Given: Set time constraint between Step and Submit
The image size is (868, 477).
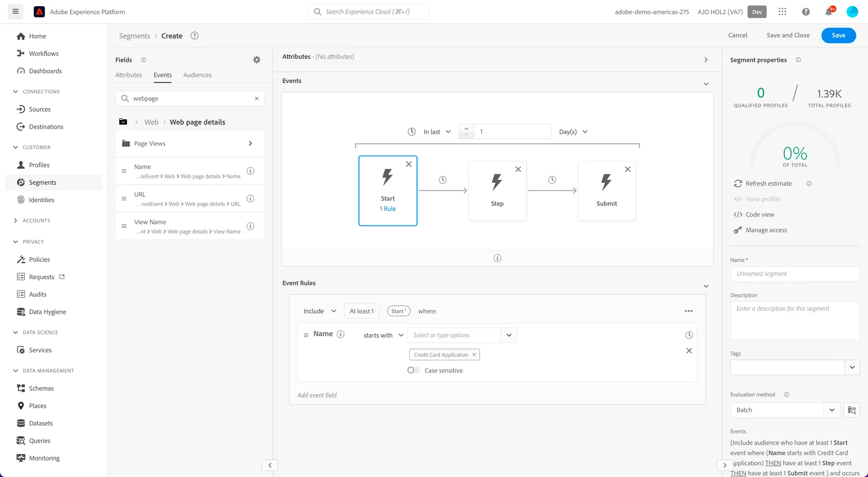Looking at the screenshot, I should coord(552,180).
